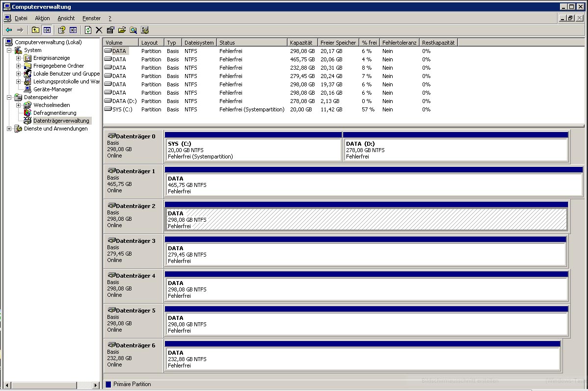588x391 pixels.
Task: Expand Dienste und Anwendungen node
Action: click(9, 129)
